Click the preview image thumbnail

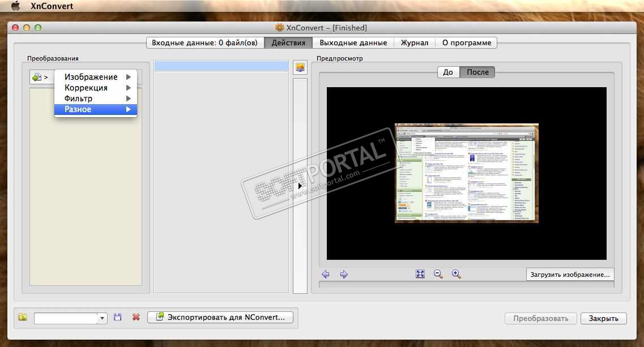coord(467,173)
